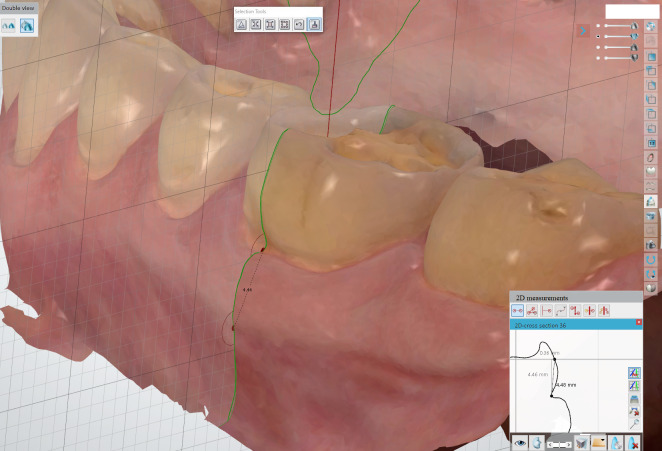Adjust the top model transparency slider
662x451 pixels.
(x=619, y=26)
